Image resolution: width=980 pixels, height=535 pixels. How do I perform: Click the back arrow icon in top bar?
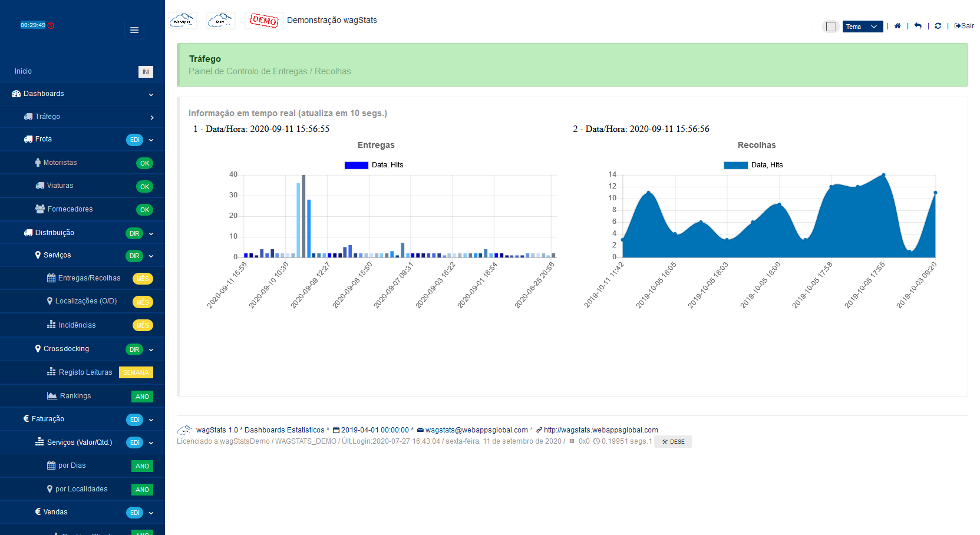tap(918, 26)
